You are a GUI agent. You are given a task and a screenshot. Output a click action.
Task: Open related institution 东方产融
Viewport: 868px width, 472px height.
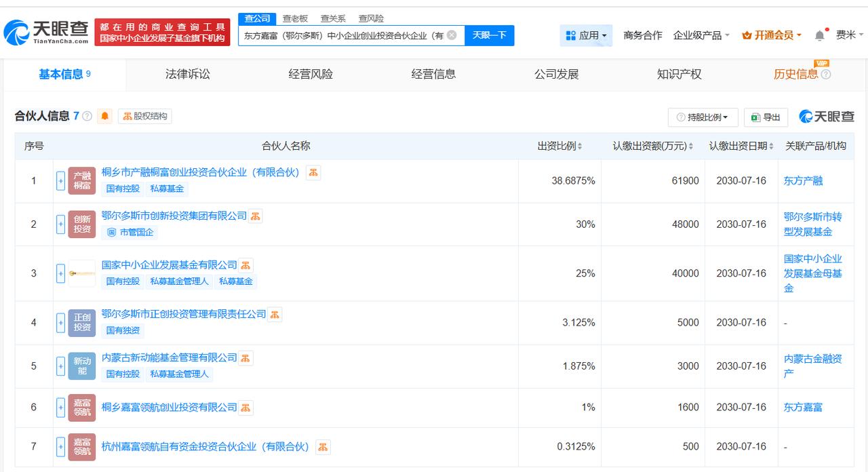[x=804, y=181]
